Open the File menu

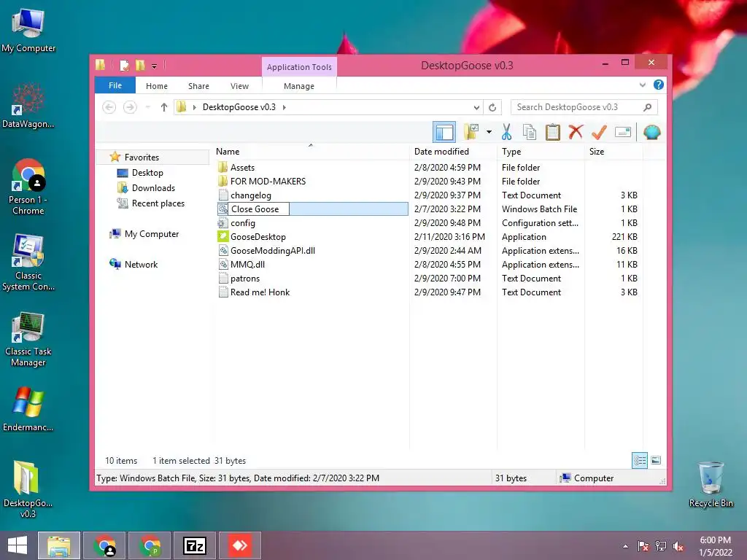tap(115, 86)
